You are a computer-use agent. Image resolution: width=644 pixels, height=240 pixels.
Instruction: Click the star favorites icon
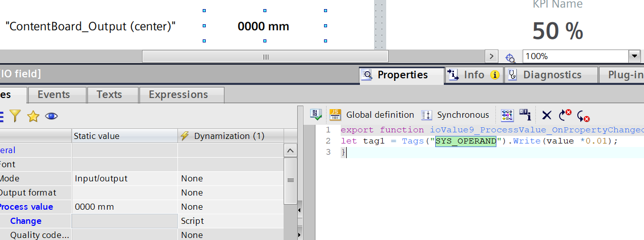pos(33,117)
